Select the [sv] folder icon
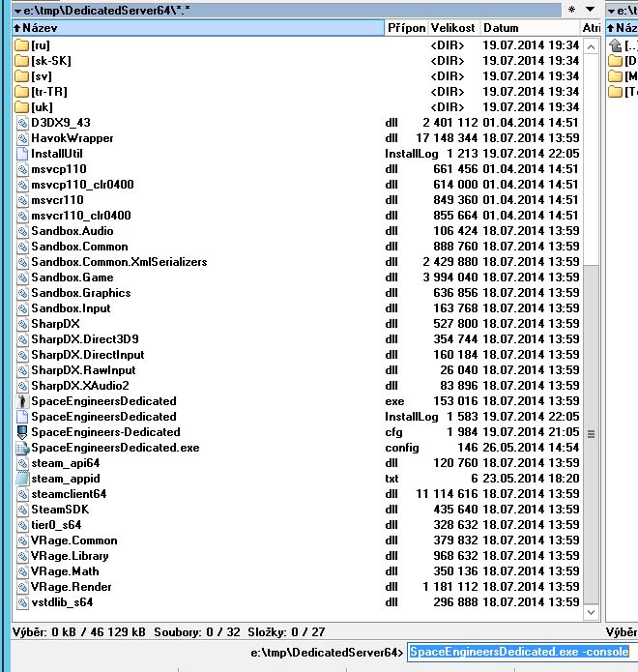The height and width of the screenshot is (672, 638). pyautogui.click(x=21, y=76)
